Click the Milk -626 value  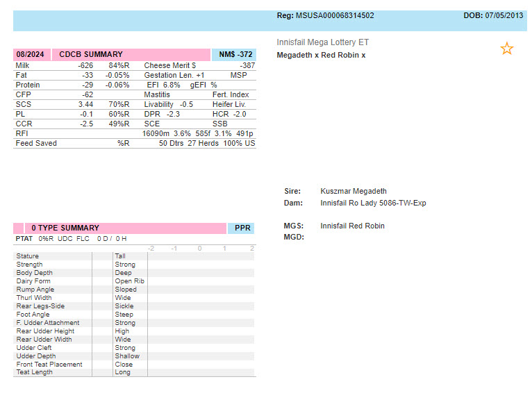(85, 65)
